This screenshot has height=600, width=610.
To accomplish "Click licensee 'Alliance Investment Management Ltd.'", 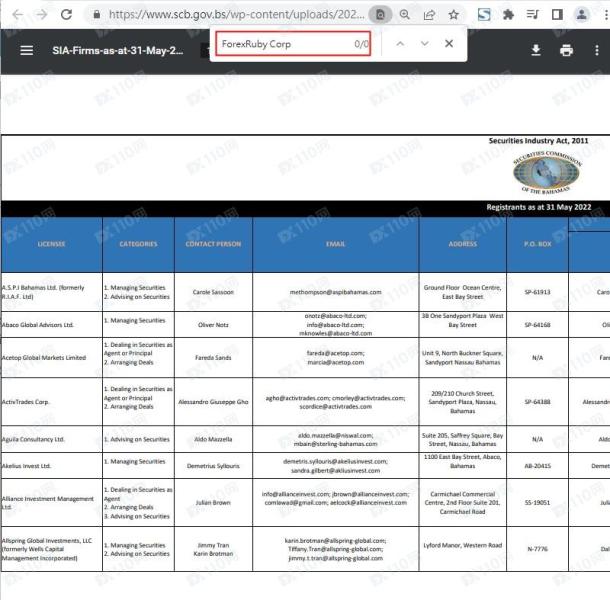I will point(48,503).
